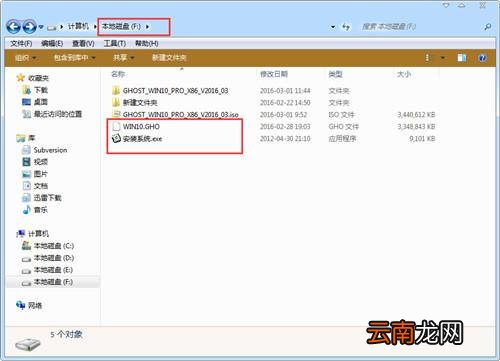
Task: Sort by the 修改日期 column header
Action: click(x=274, y=74)
